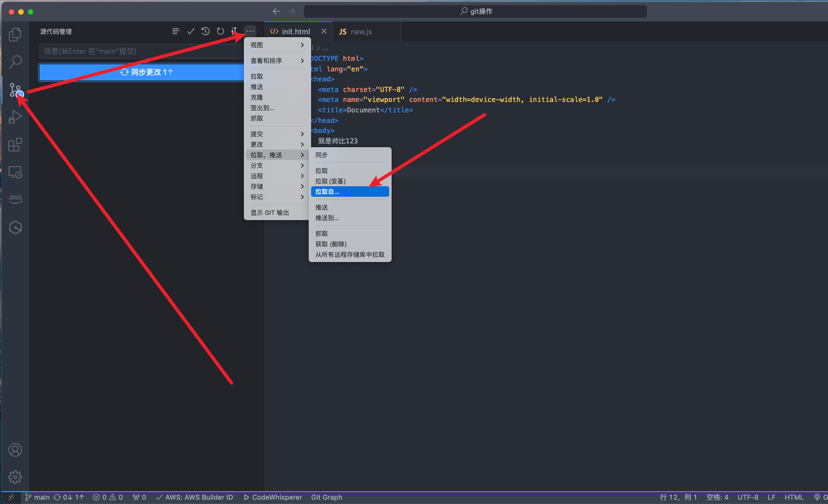Expand the 分支 submenu
828x504 pixels.
277,165
